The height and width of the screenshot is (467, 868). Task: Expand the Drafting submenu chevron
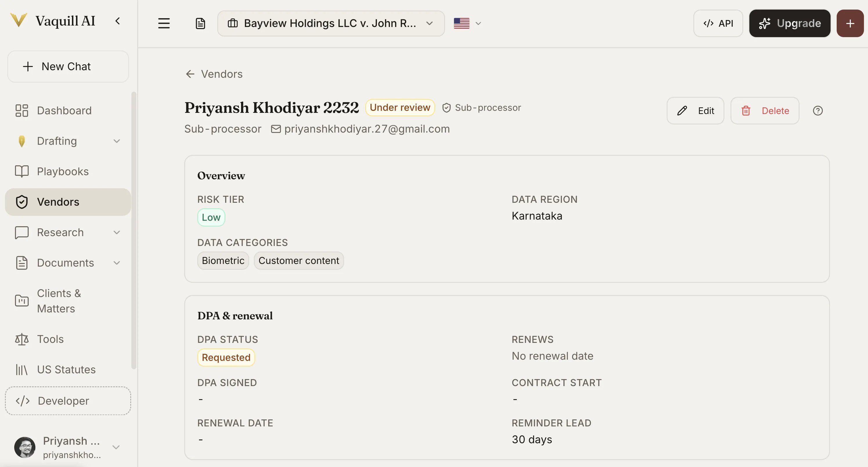click(x=117, y=141)
